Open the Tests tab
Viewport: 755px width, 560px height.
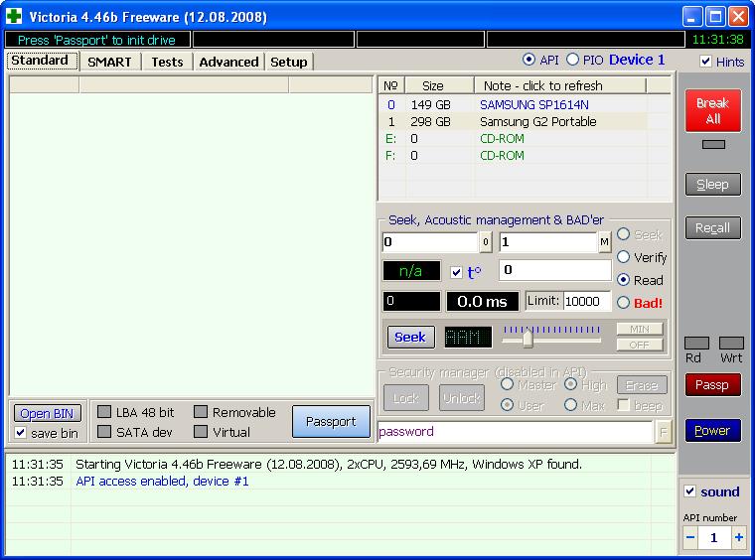tap(167, 63)
